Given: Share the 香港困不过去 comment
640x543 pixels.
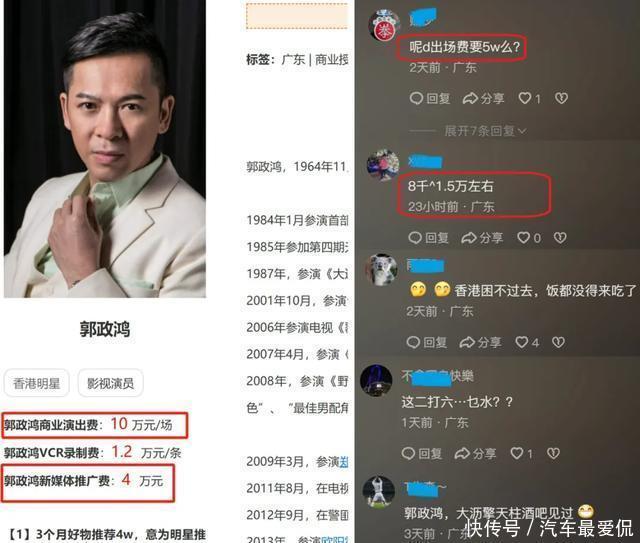Looking at the screenshot, I should [x=480, y=342].
